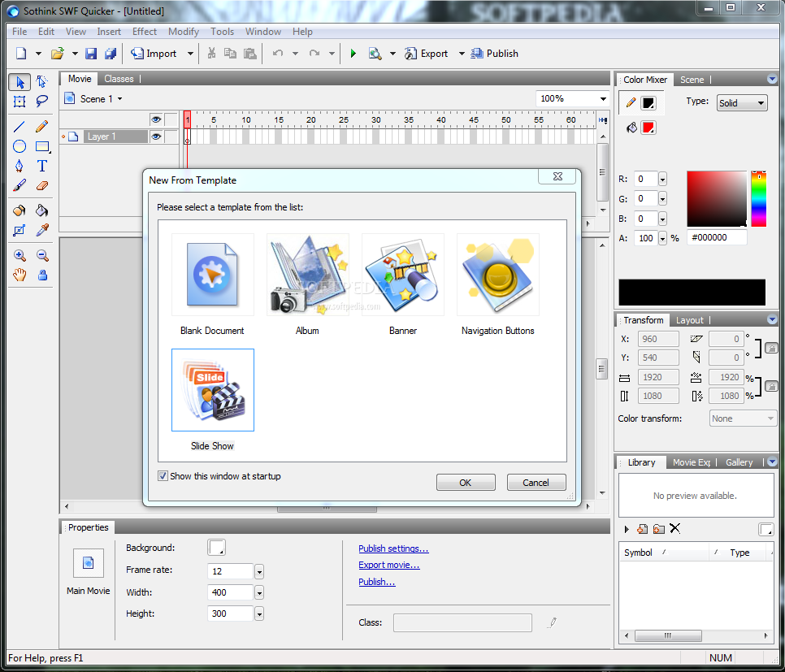This screenshot has width=785, height=672.
Task: Select the Pencil tool
Action: (42, 127)
